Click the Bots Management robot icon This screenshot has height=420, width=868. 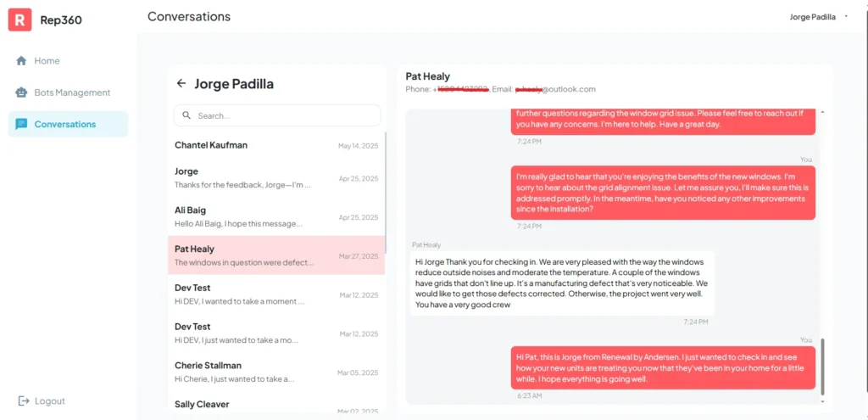point(22,92)
